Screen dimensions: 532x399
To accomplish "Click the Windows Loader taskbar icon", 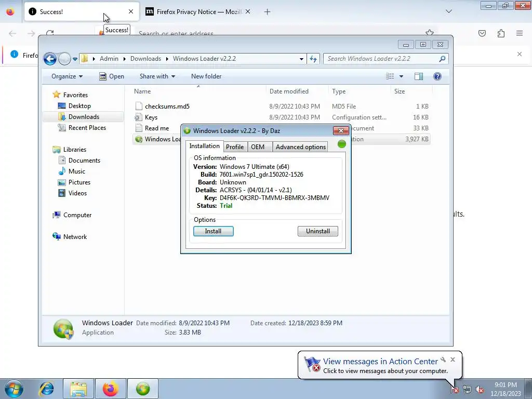I will [143, 389].
